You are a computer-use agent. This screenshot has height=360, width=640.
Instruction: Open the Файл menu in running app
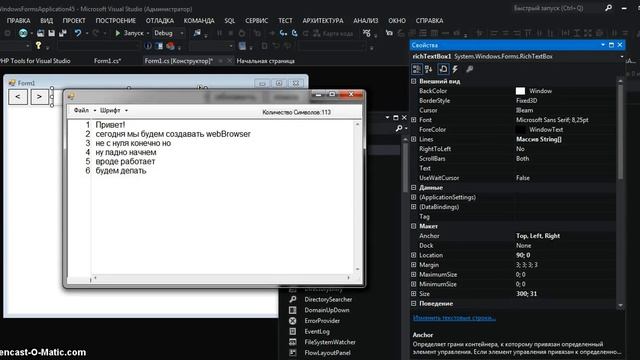coord(84,110)
